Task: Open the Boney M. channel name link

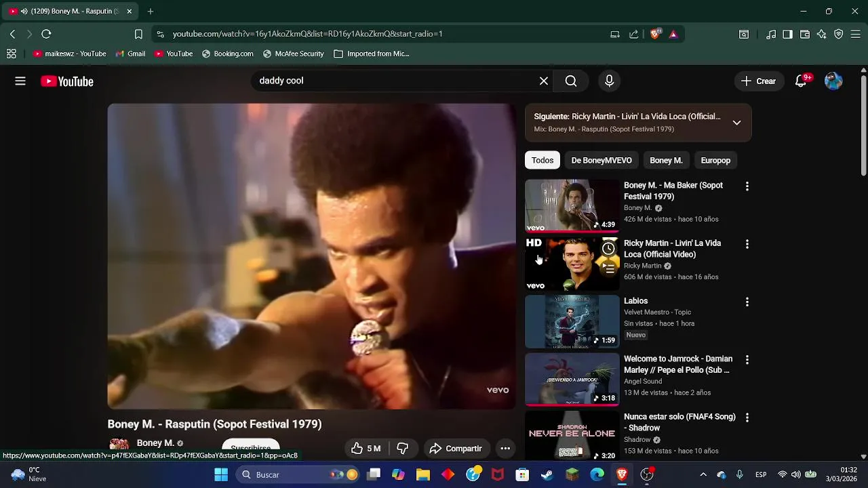Action: pos(155,443)
